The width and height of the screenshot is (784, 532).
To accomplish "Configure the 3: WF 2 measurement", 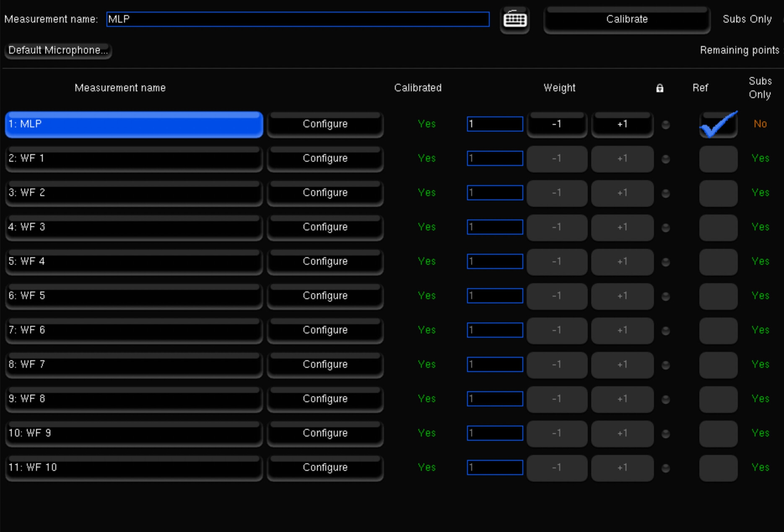I will [325, 193].
